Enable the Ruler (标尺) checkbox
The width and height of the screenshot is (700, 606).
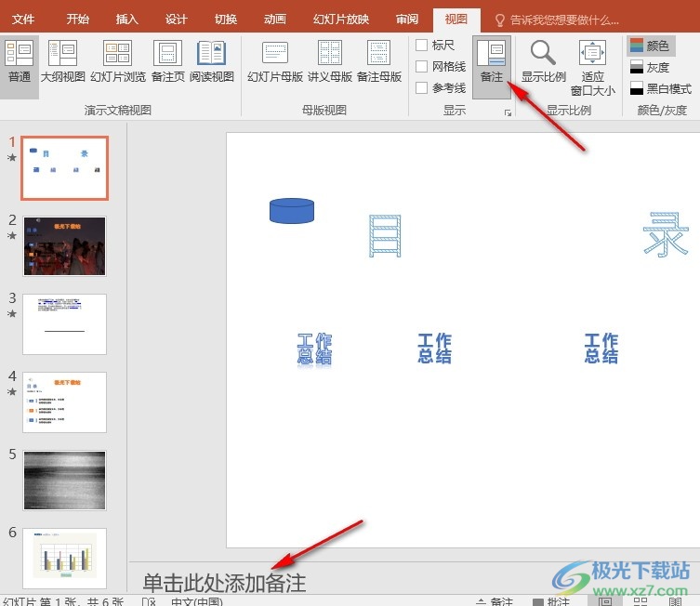(422, 46)
